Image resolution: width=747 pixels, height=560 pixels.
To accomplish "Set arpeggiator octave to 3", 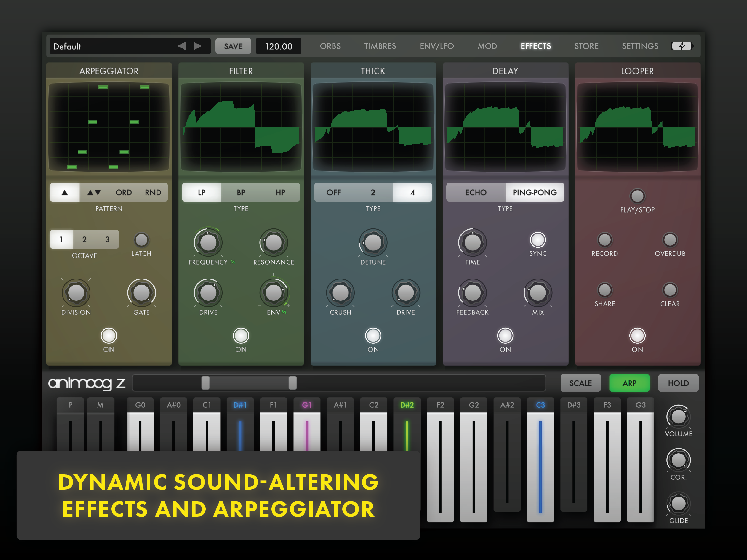I will (107, 239).
